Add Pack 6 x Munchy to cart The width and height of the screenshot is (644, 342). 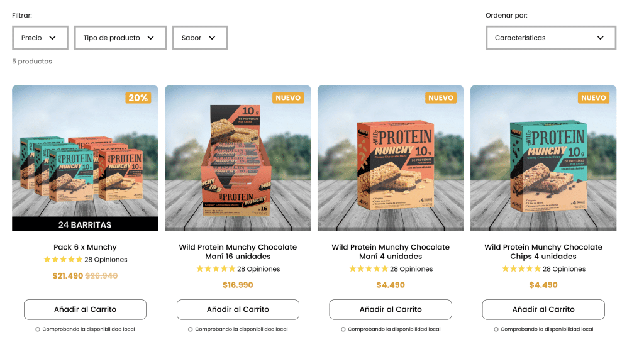85,309
